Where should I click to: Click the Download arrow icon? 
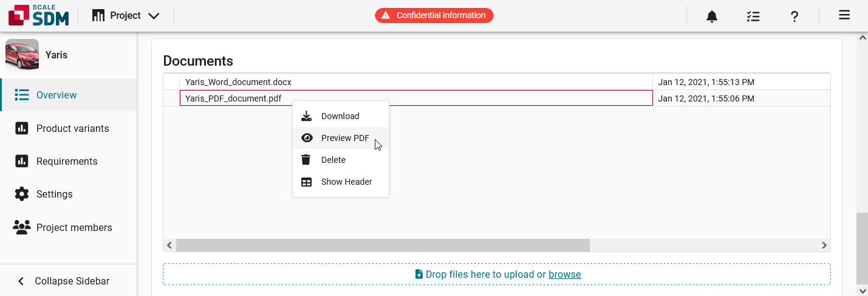307,116
